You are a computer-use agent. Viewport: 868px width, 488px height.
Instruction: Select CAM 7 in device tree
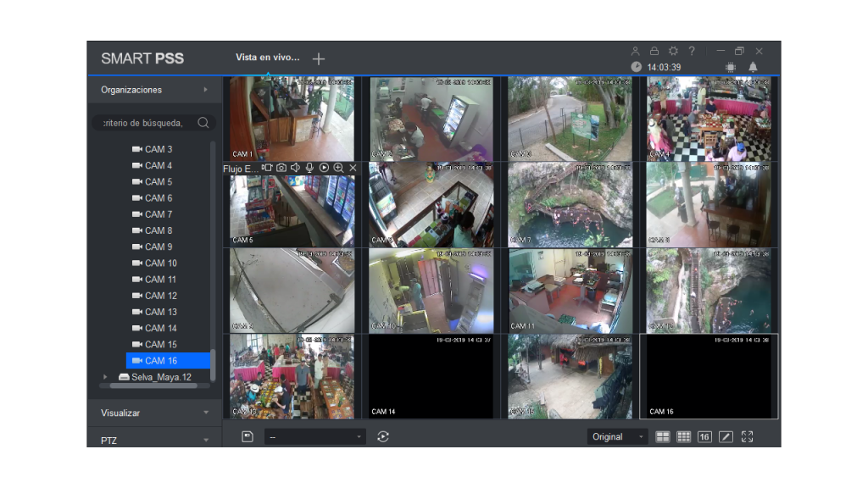coord(153,214)
